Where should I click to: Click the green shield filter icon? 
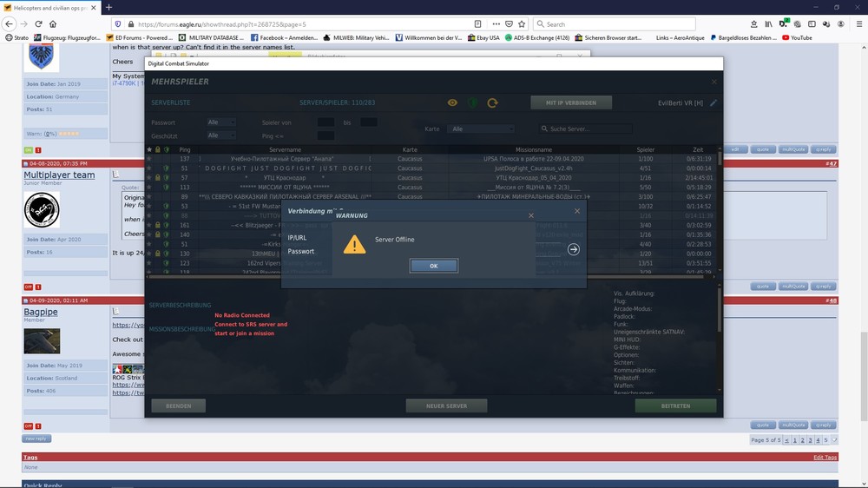coord(472,102)
